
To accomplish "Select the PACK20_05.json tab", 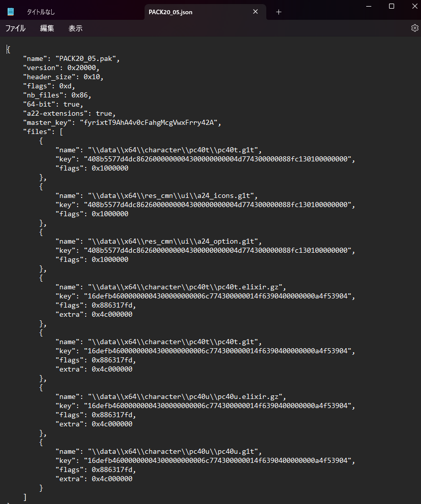I will point(170,12).
